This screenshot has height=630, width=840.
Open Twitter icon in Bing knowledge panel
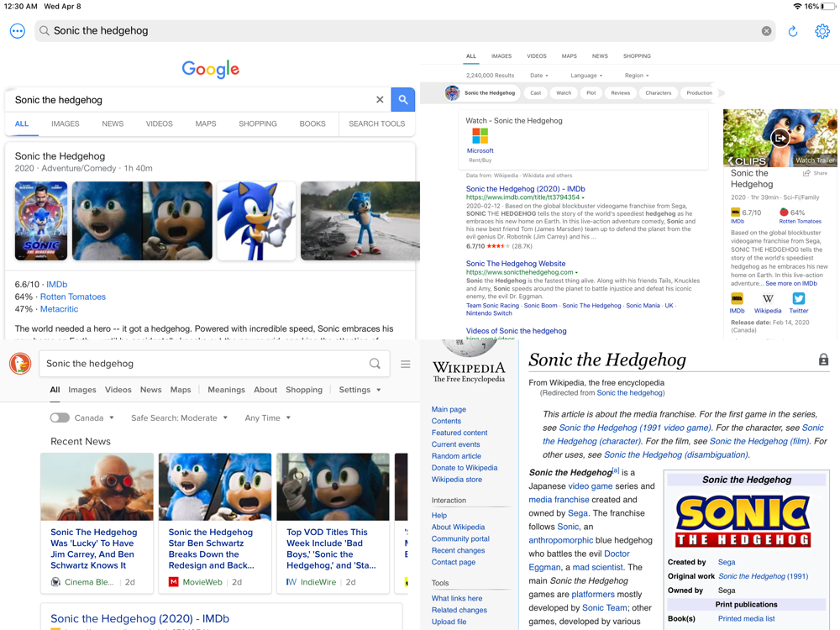tap(799, 298)
